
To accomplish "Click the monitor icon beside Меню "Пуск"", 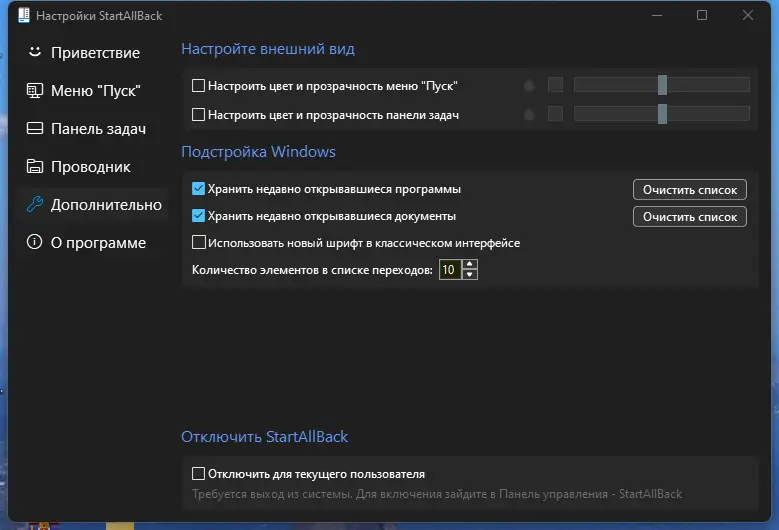I will click(x=34, y=90).
